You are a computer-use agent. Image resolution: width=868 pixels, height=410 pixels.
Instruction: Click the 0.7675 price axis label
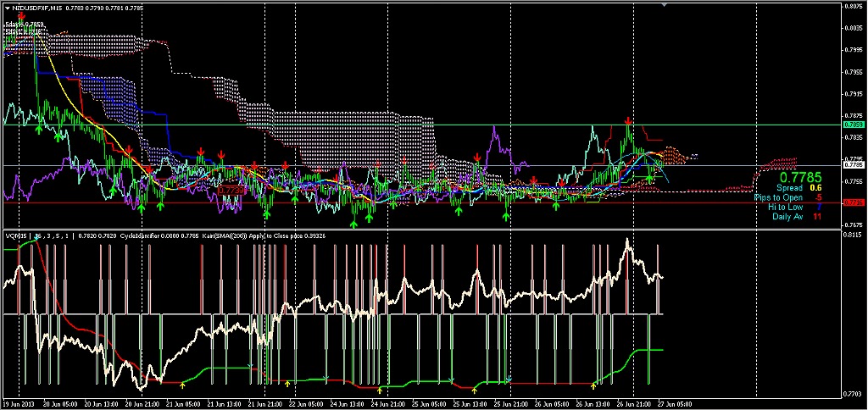853,224
